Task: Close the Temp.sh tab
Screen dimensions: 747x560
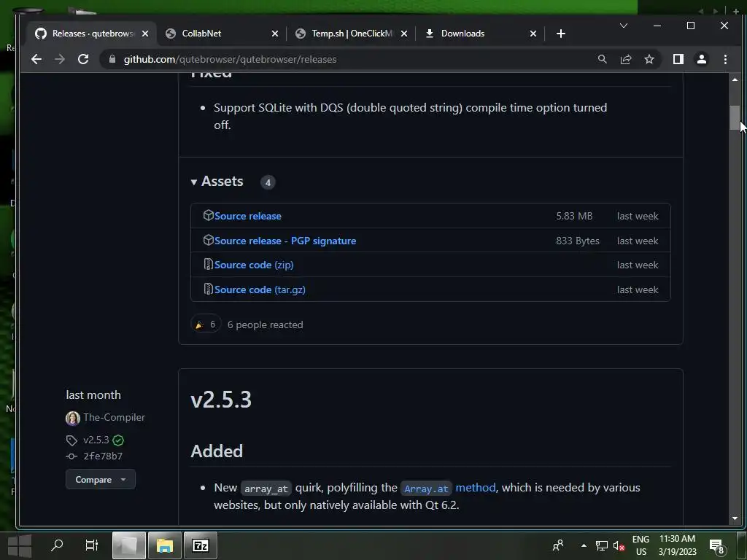Action: (x=404, y=34)
